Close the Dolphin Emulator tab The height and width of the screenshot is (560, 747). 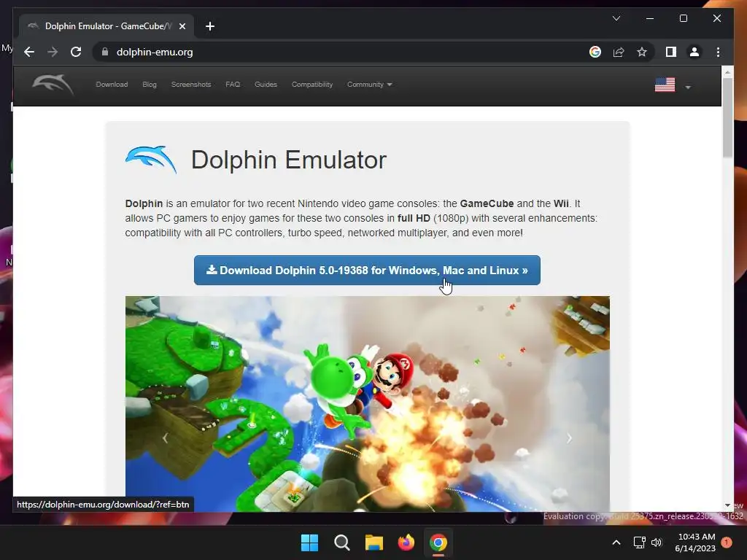(182, 26)
